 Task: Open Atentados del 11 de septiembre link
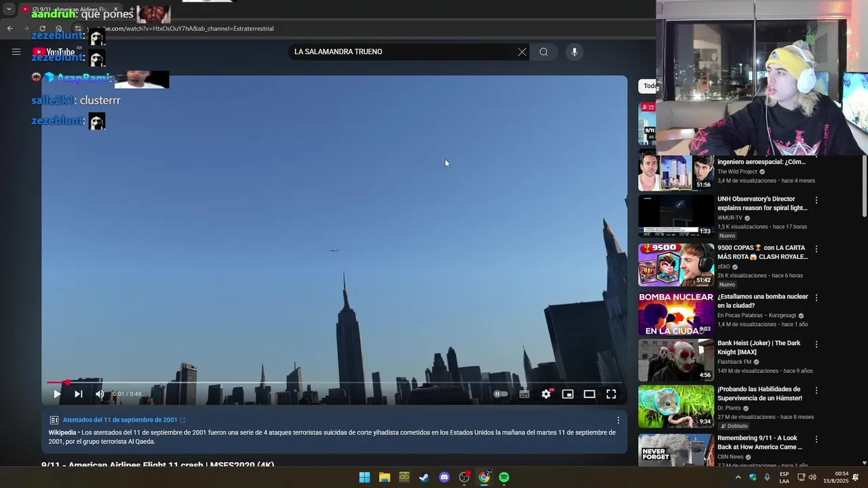120,420
